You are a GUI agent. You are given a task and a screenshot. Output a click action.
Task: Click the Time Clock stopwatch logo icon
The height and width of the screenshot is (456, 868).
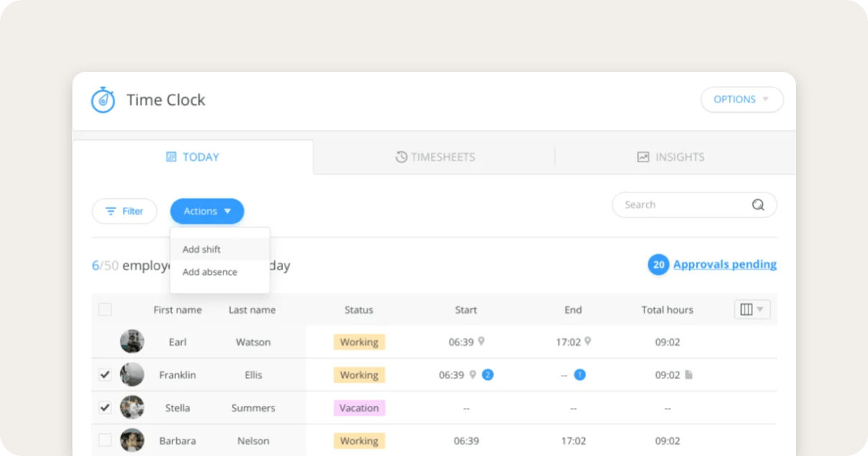pos(103,100)
